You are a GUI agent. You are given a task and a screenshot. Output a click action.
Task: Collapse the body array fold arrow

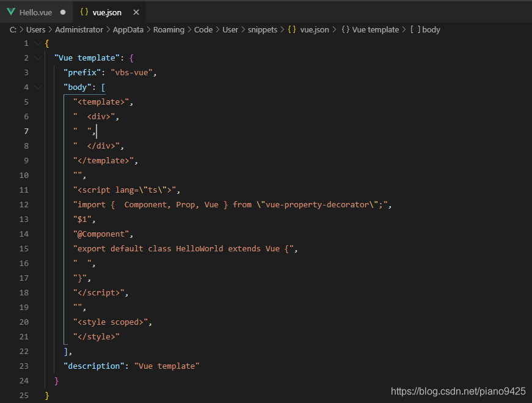click(37, 87)
